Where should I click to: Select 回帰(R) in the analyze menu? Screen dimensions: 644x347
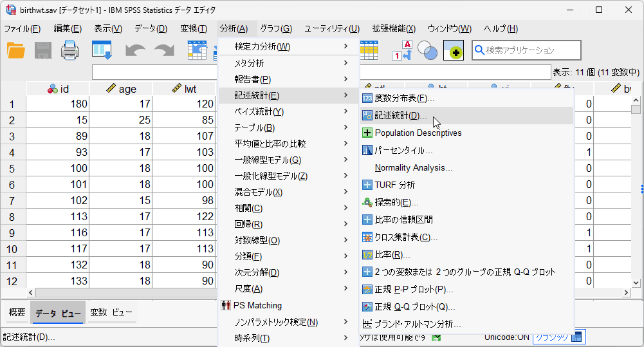288,224
